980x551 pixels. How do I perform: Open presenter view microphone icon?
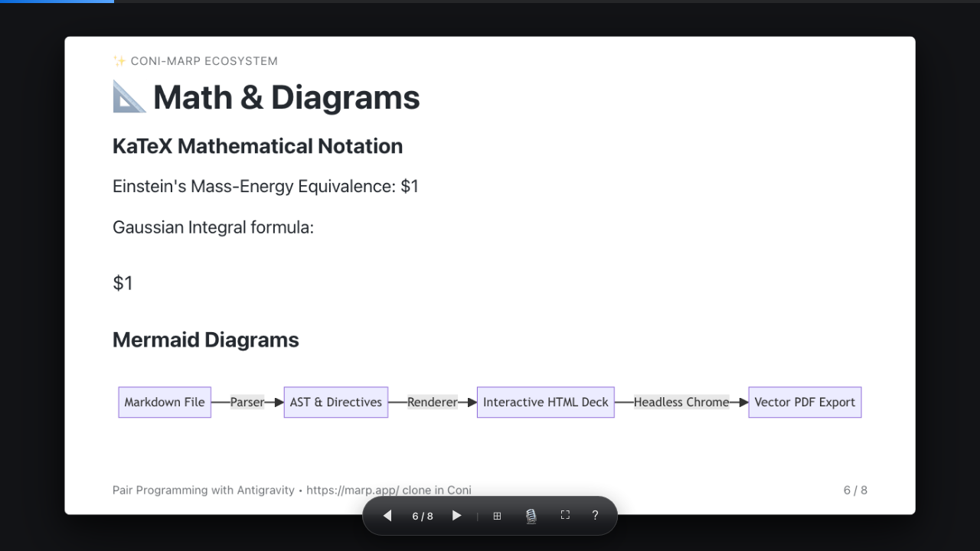pos(531,516)
